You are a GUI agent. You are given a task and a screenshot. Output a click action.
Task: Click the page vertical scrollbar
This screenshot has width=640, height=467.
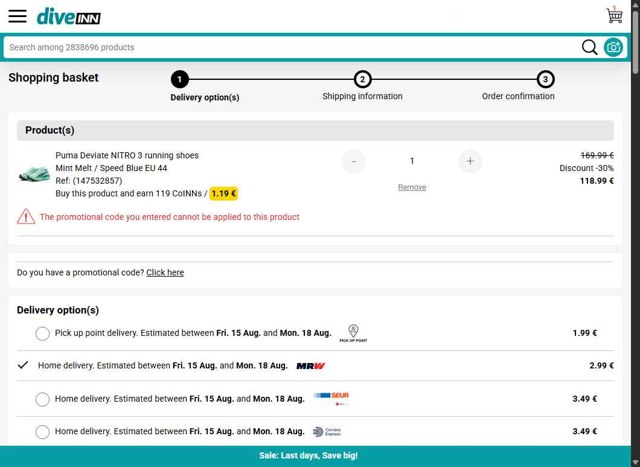635,43
